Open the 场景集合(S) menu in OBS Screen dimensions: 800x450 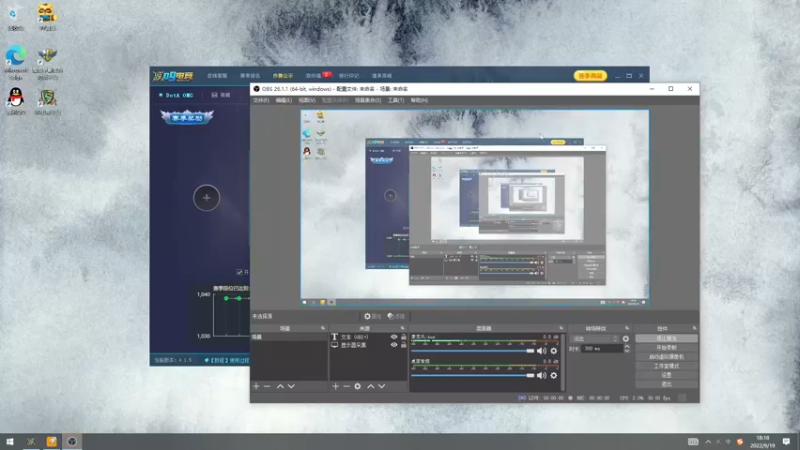(368, 101)
